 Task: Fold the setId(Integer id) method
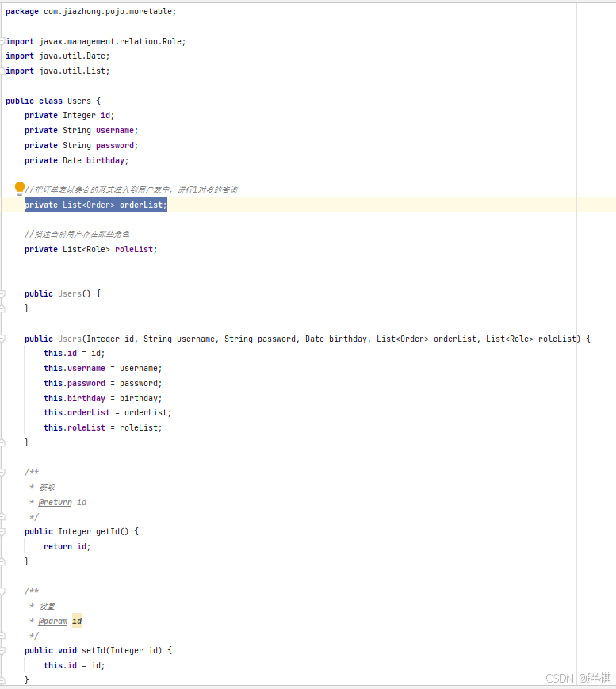click(2, 651)
